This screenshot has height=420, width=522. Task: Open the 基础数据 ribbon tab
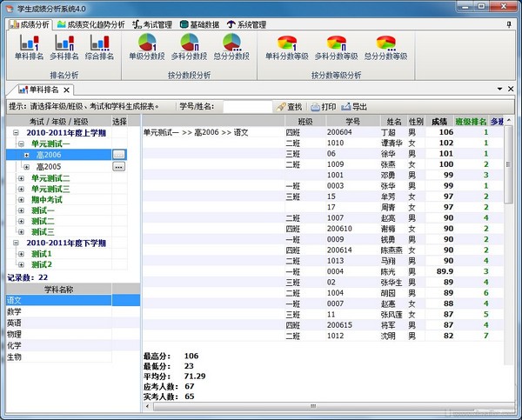(x=205, y=23)
